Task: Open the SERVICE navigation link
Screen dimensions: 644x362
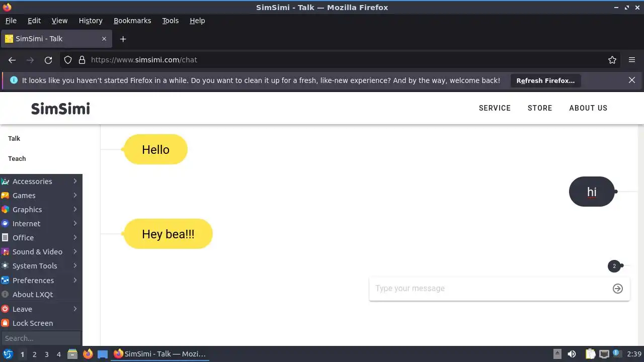Action: coord(495,108)
